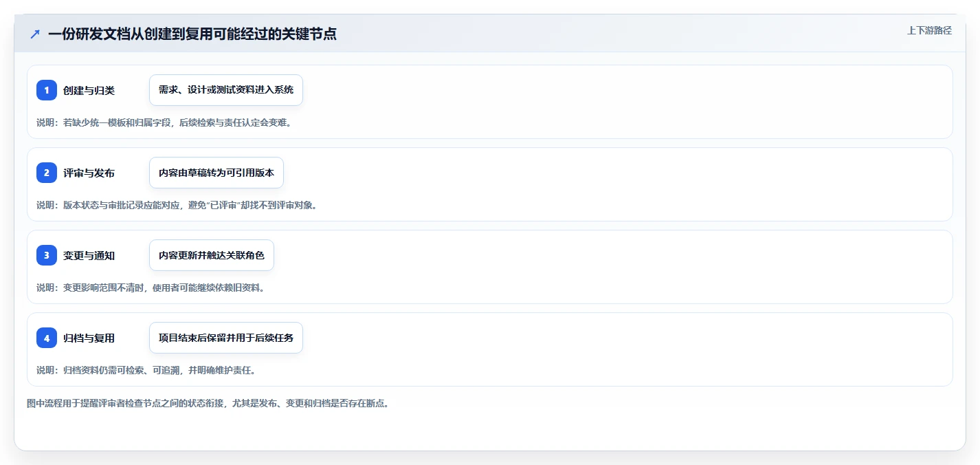
Task: Click the 创建与归类 step label
Action: coord(89,90)
